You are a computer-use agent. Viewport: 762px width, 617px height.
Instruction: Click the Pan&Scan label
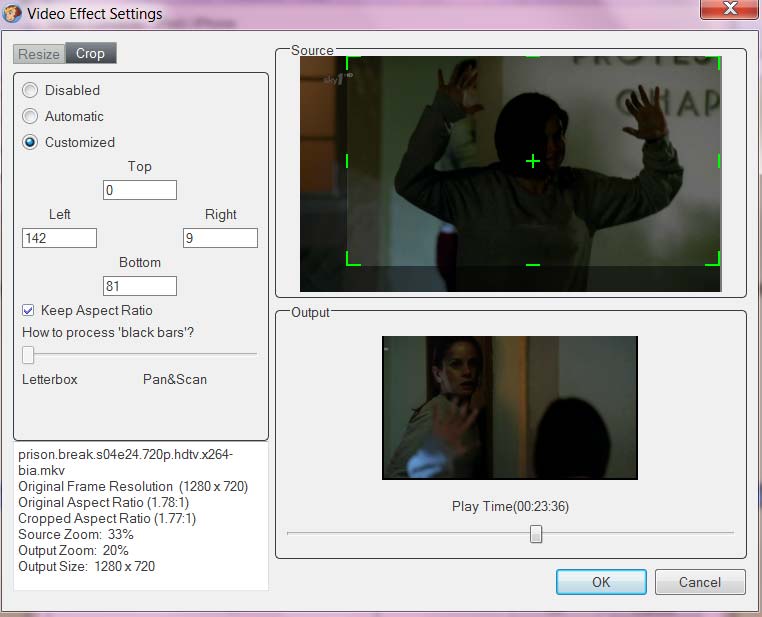coord(175,379)
